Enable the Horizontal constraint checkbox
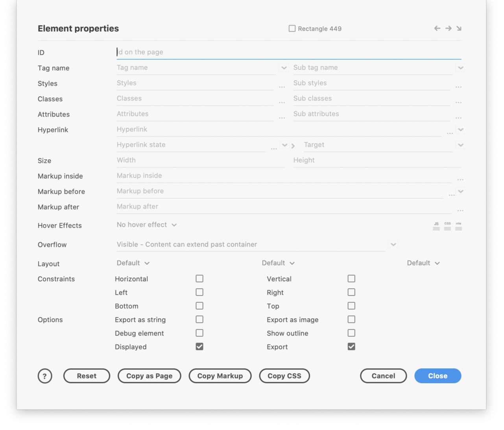 point(199,279)
